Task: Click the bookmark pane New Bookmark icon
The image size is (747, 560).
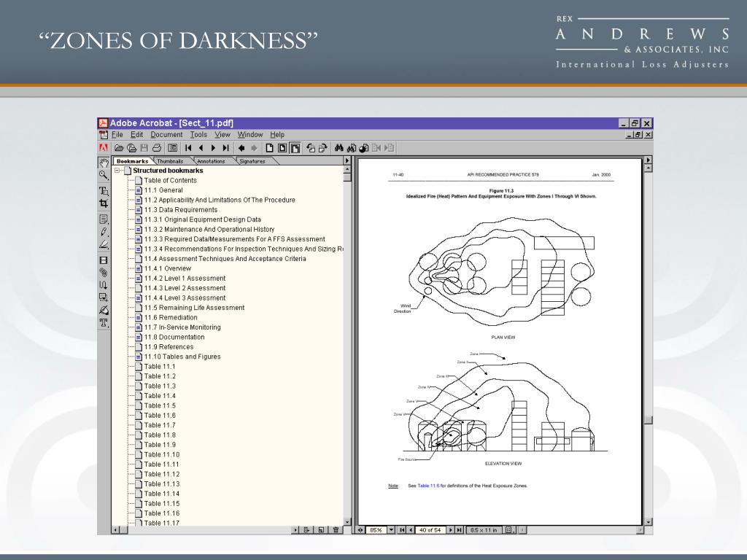Action: (x=322, y=529)
